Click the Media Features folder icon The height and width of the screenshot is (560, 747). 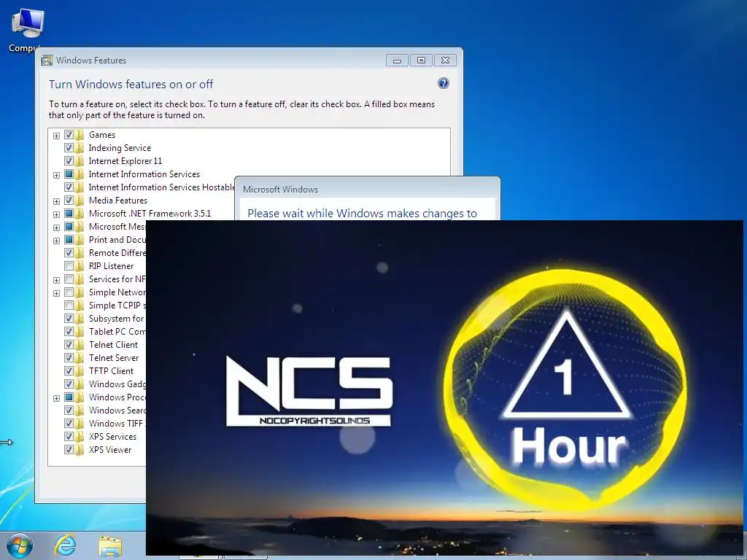79,201
